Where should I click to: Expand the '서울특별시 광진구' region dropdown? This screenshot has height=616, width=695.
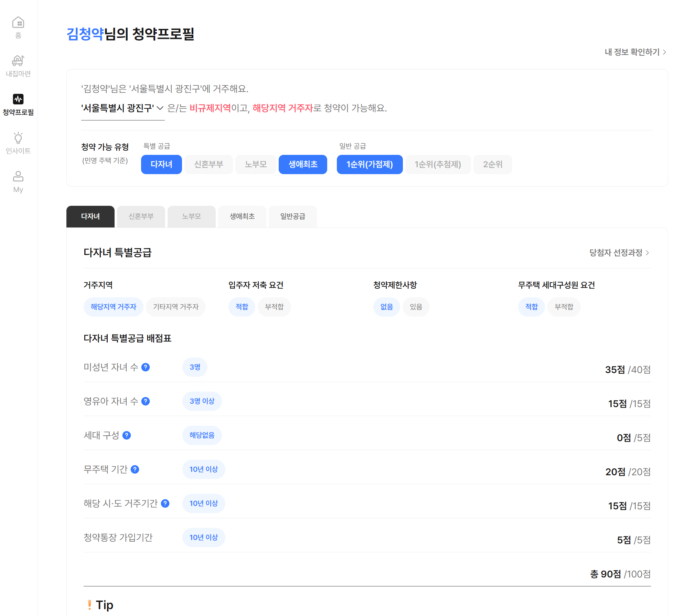click(x=122, y=108)
